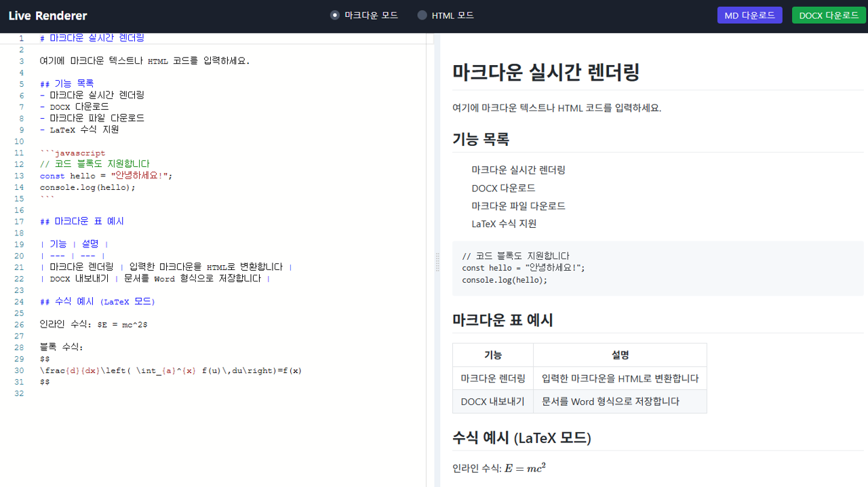Select the 마크다운 모드 radio button
Image resolution: width=868 pixels, height=487 pixels.
335,15
